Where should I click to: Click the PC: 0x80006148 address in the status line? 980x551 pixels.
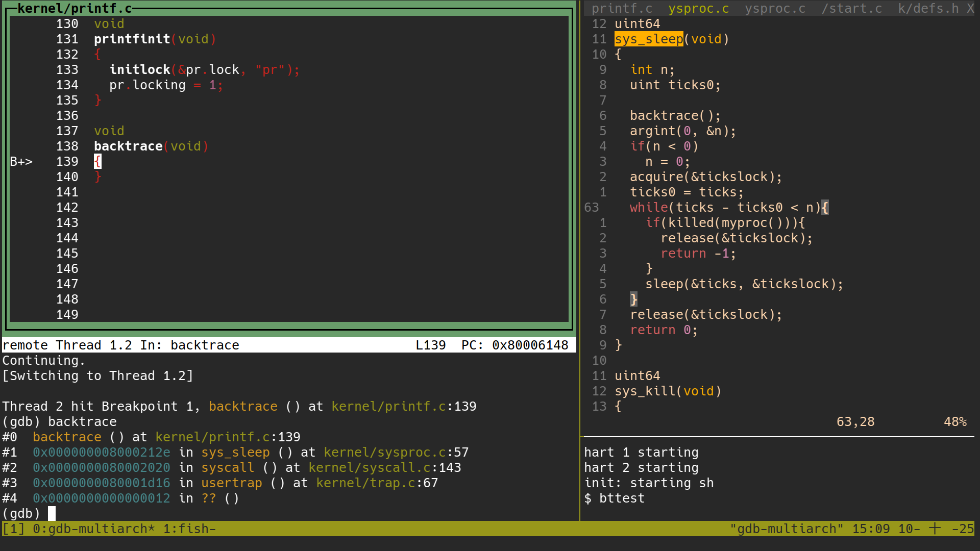(x=514, y=345)
